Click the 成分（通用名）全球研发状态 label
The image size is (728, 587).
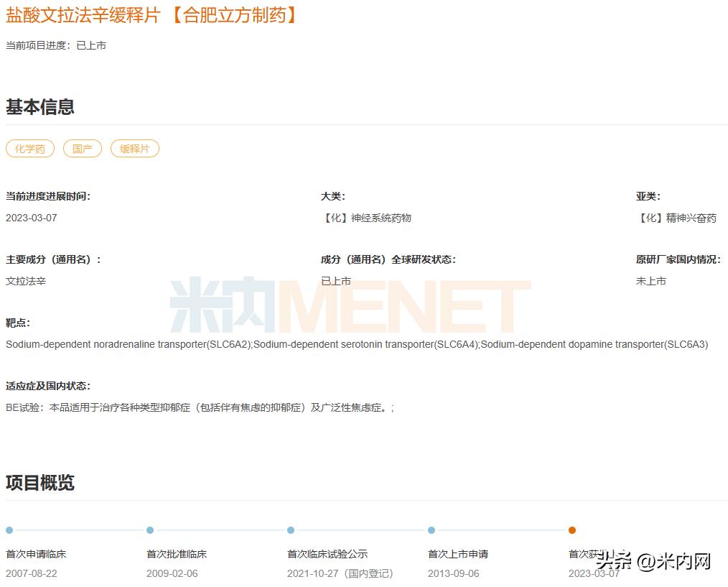[388, 260]
